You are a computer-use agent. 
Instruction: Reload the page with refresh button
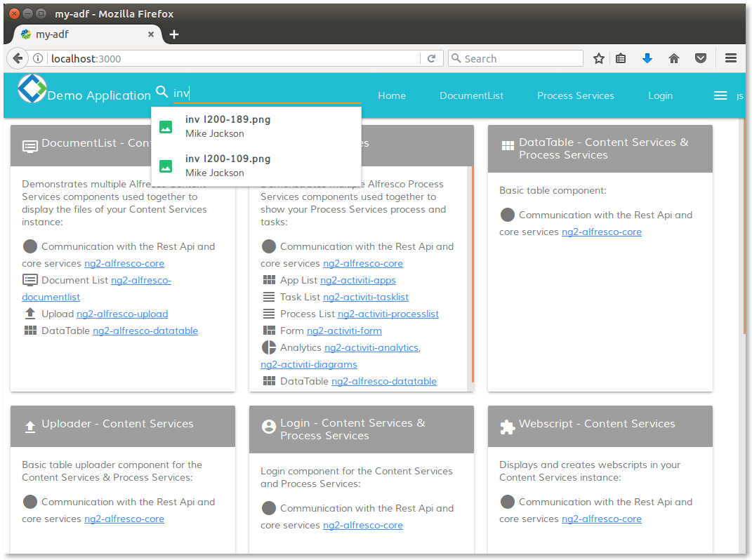pos(432,59)
